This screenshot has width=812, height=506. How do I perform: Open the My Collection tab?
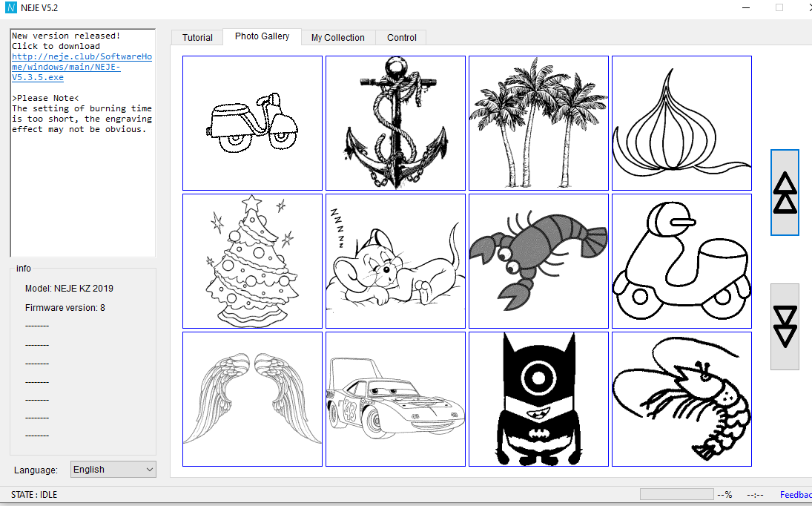(337, 38)
